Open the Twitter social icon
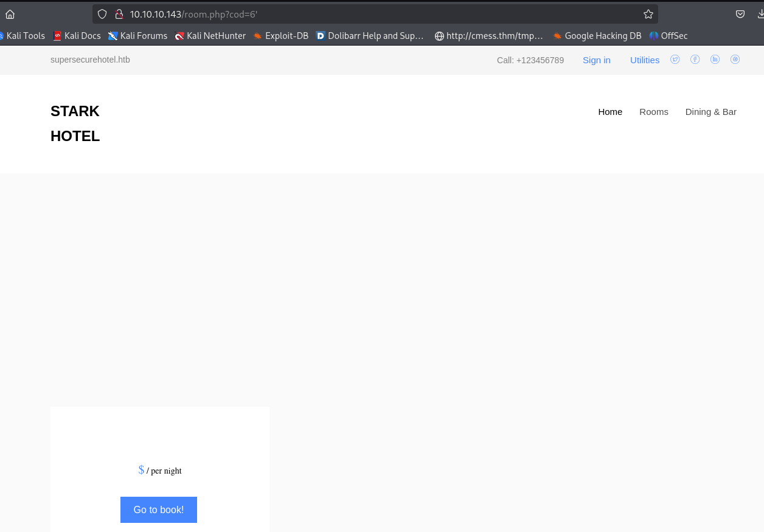The image size is (764, 532). point(675,59)
